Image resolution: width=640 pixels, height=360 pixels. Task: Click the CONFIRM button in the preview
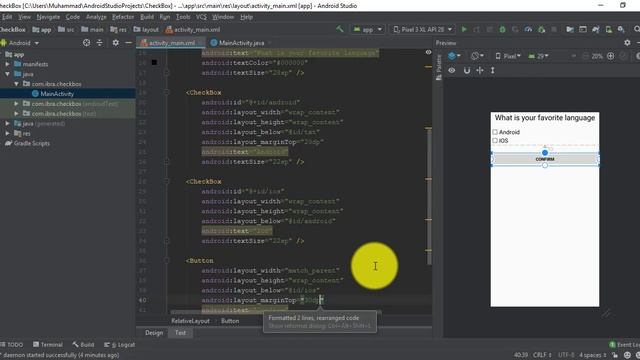pos(545,159)
